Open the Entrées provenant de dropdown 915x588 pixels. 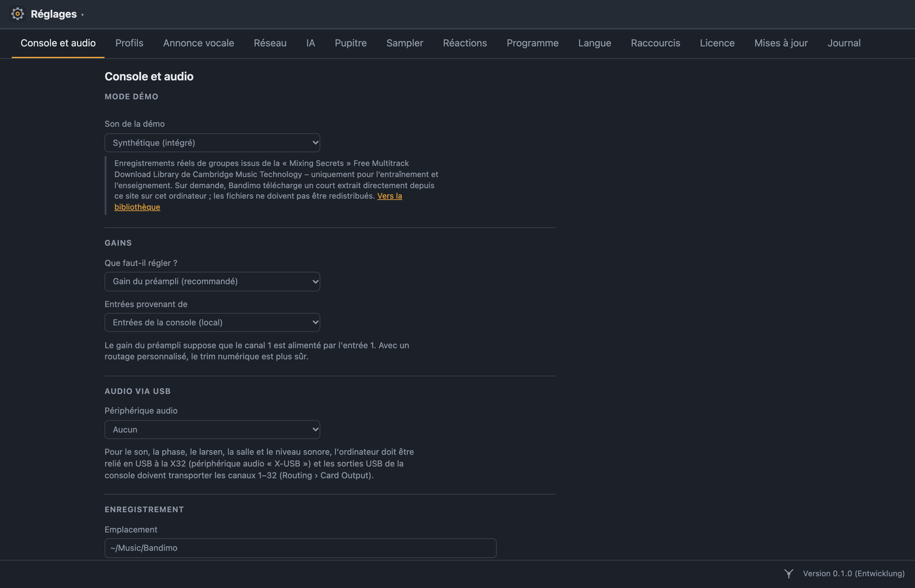pos(212,323)
